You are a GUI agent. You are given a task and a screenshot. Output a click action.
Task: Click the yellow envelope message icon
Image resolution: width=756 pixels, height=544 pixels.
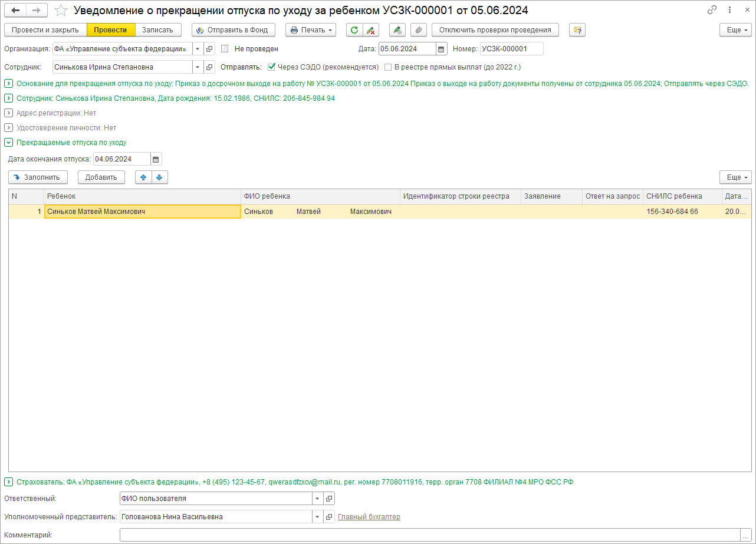point(577,30)
